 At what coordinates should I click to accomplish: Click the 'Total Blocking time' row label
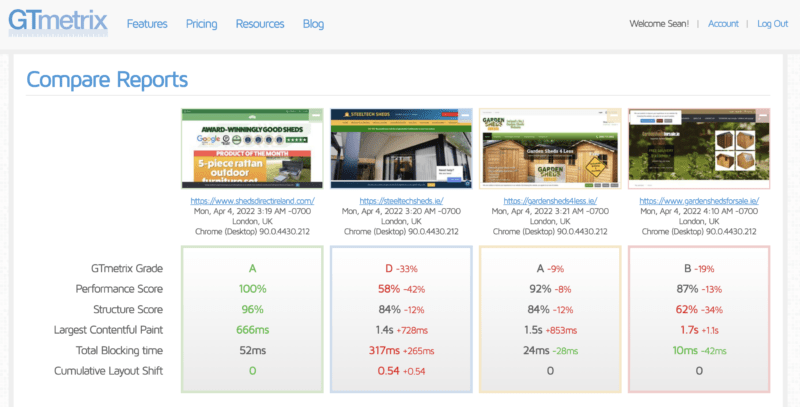pyautogui.click(x=119, y=350)
